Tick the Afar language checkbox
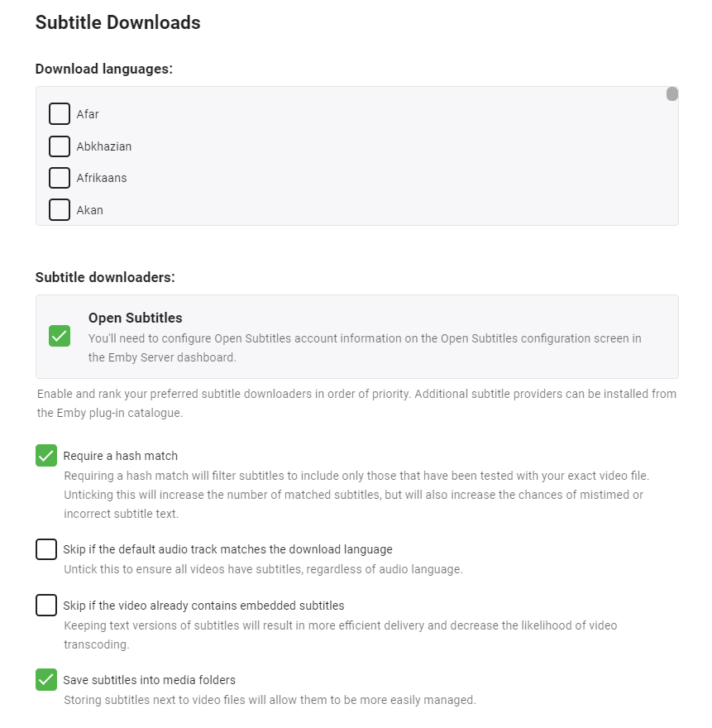Viewport: 712px width, 728px height. tap(60, 113)
